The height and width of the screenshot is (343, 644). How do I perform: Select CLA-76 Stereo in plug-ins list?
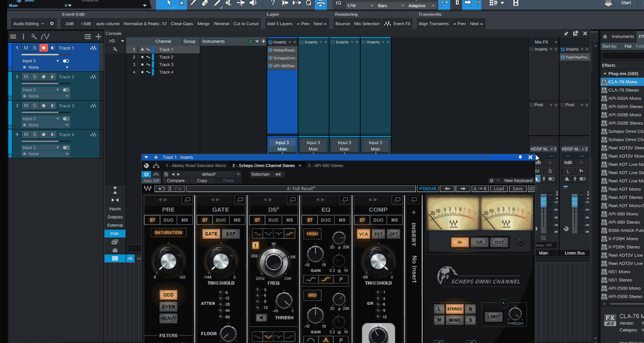coord(623,90)
